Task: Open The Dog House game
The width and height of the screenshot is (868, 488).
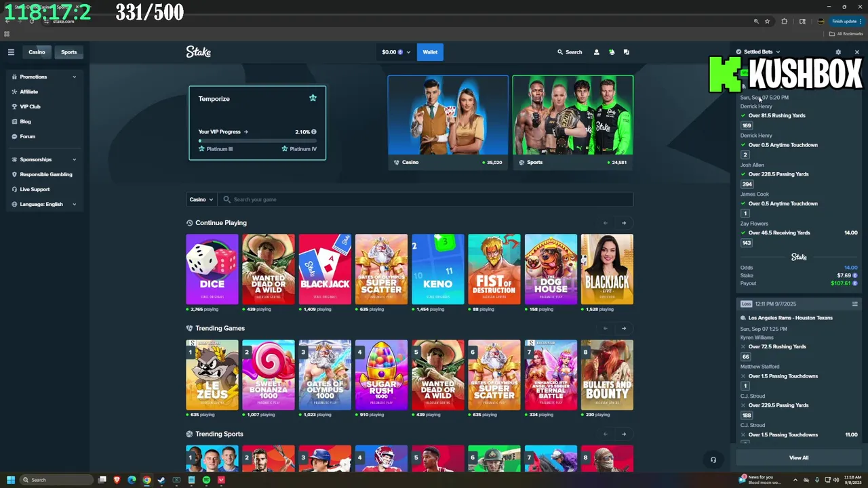Action: 551,269
